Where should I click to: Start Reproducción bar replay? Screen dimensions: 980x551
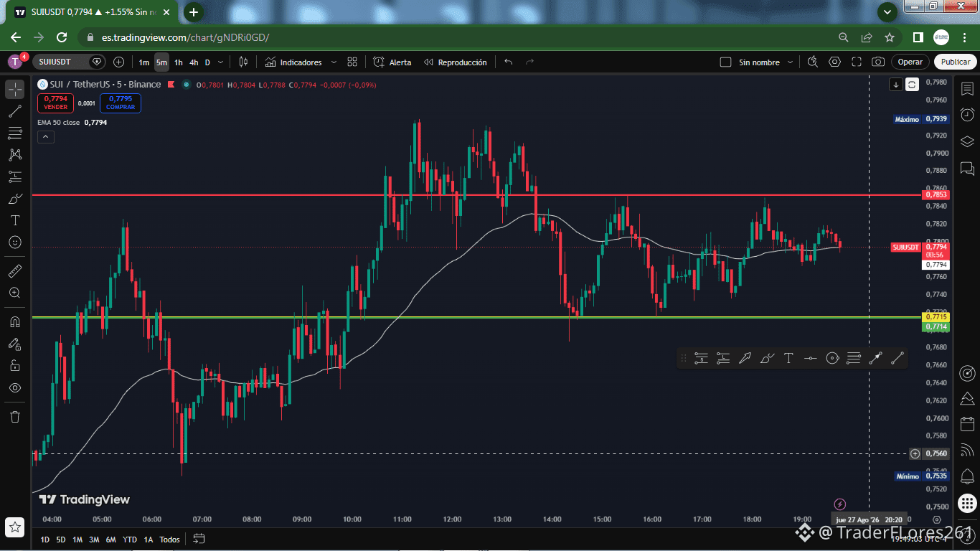[456, 62]
